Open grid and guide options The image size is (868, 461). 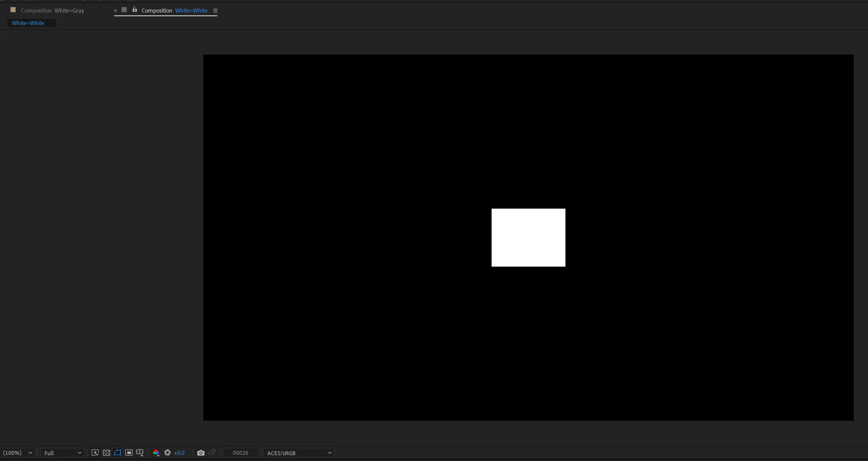tap(140, 453)
